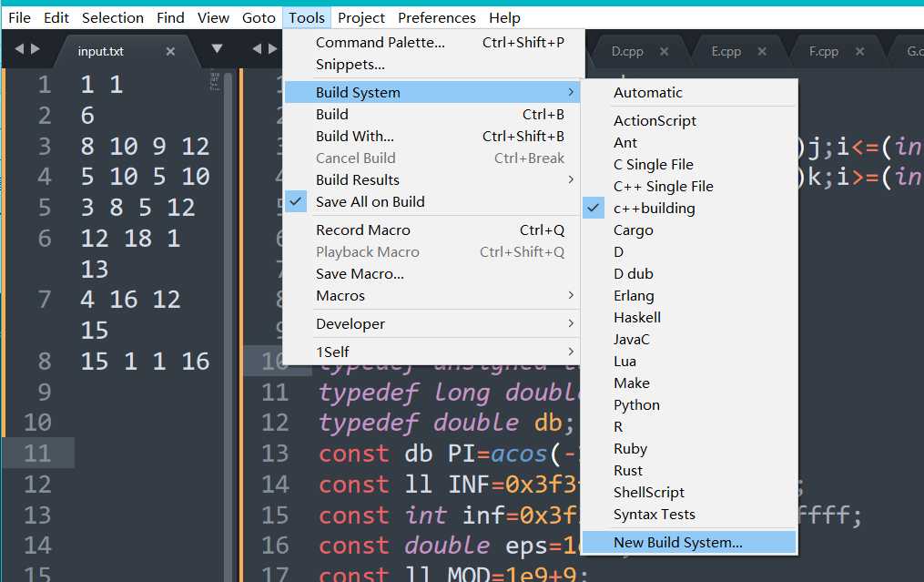
Task: Choose JavaC build system
Action: pyautogui.click(x=689, y=339)
